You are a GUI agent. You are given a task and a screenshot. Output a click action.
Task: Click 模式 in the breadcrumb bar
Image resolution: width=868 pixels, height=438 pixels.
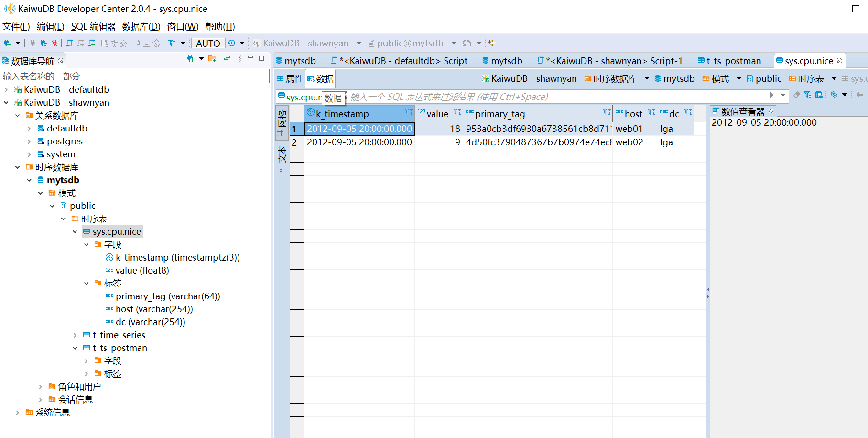[716, 79]
